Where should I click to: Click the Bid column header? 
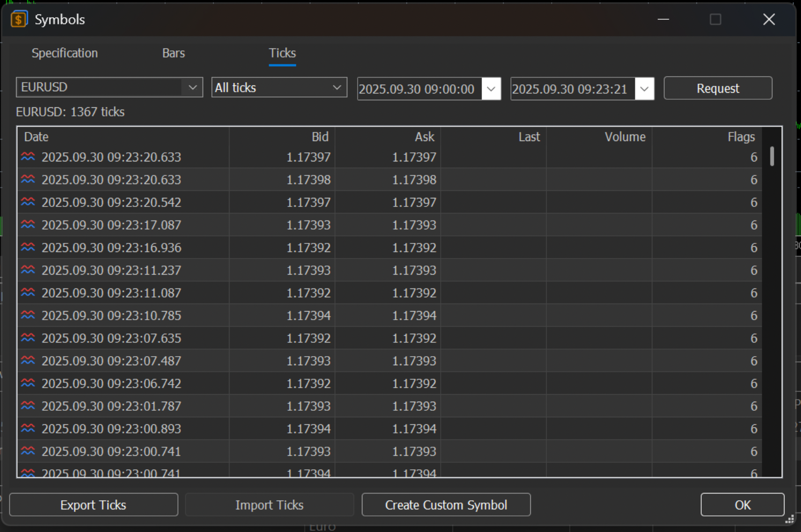click(282, 137)
